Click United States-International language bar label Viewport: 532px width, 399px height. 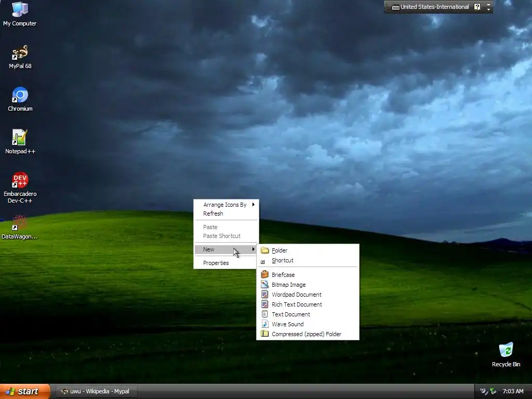pos(435,7)
